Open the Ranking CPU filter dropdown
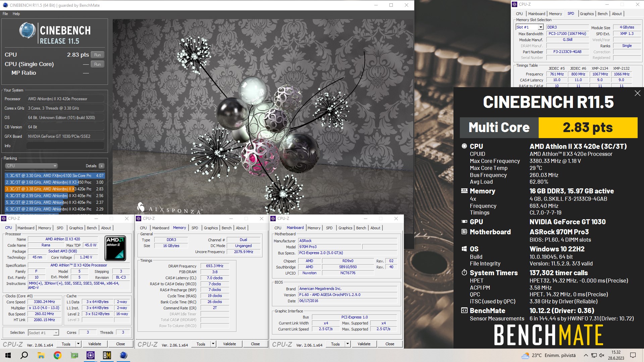This screenshot has height=362, width=644. tap(31, 166)
